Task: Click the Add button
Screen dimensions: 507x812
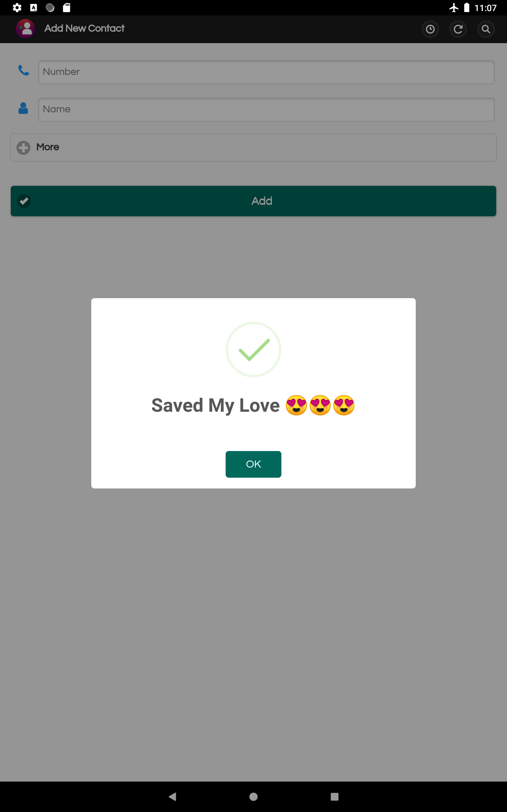Action: 253,201
